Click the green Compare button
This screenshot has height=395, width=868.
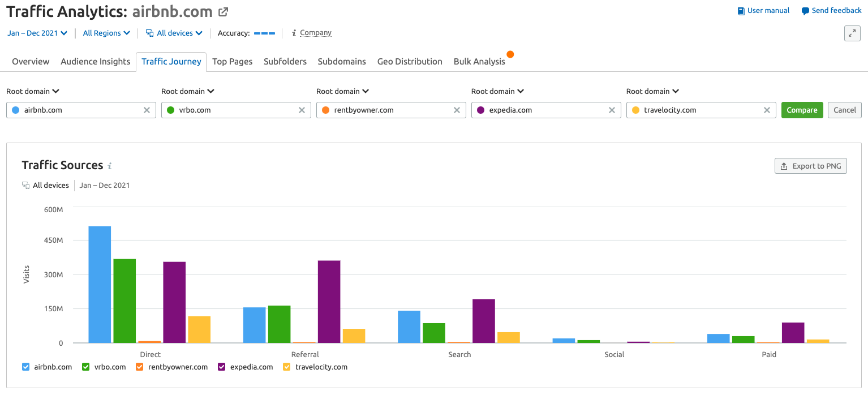802,110
